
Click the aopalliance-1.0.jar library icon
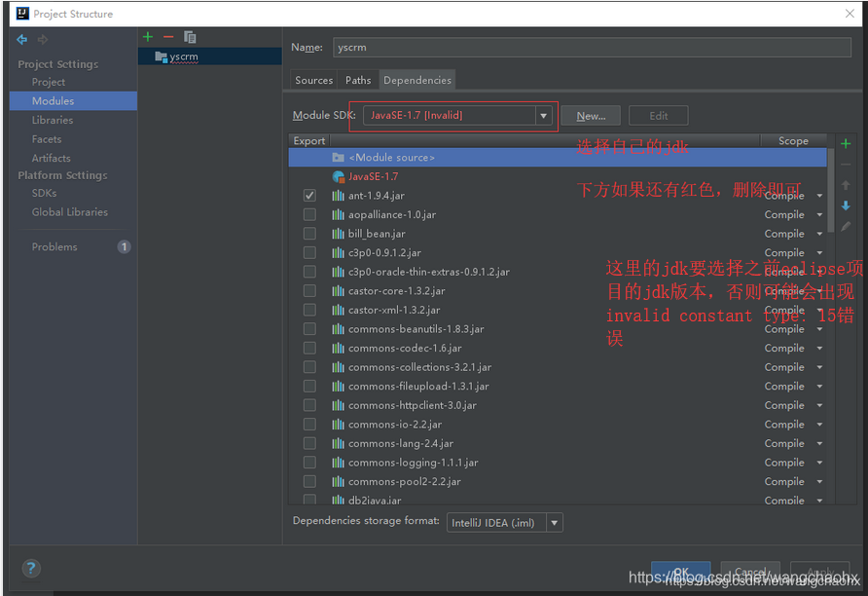339,214
